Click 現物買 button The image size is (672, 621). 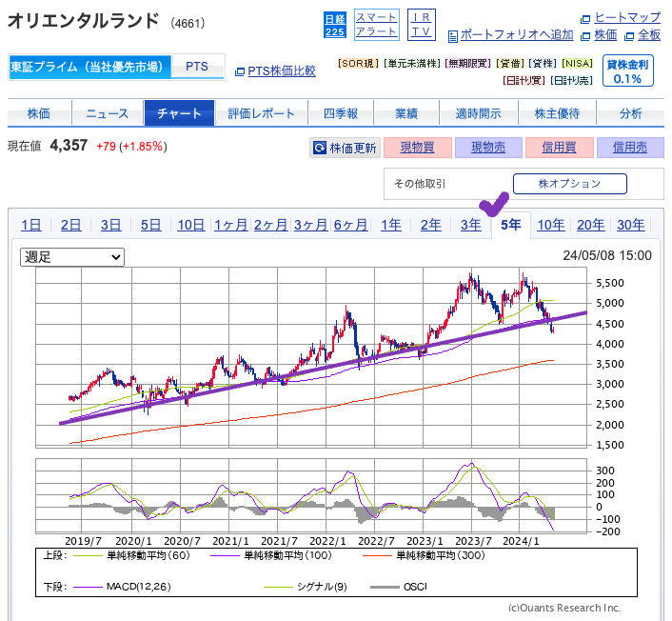click(x=418, y=148)
